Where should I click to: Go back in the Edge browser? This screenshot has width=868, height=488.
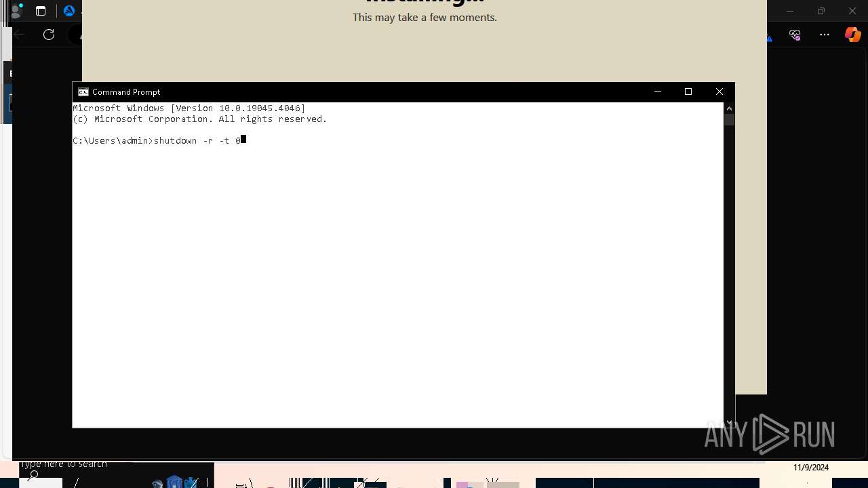pos(19,35)
